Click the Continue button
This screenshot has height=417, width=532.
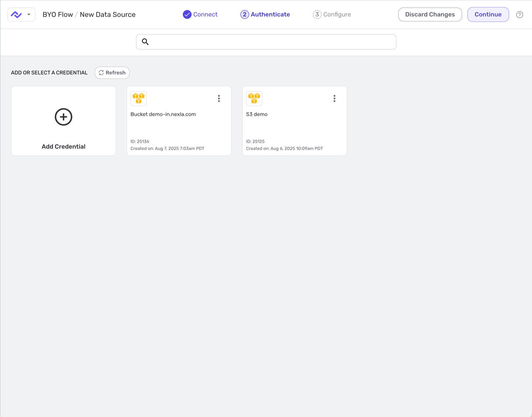(488, 14)
